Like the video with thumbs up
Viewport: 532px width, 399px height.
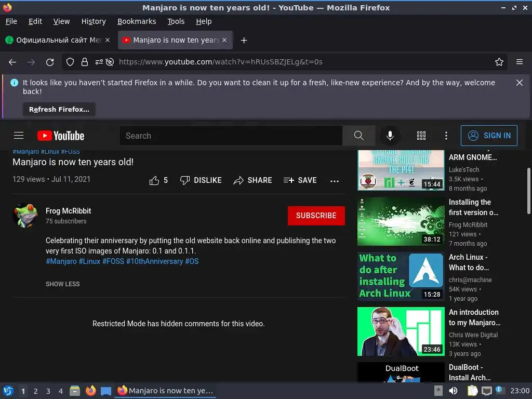158,180
